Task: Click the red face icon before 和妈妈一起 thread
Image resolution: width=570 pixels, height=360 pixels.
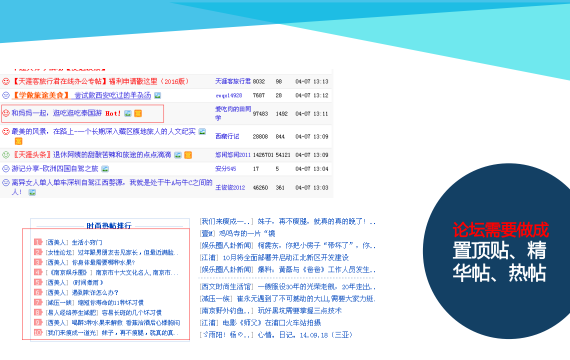Action: pyautogui.click(x=6, y=113)
